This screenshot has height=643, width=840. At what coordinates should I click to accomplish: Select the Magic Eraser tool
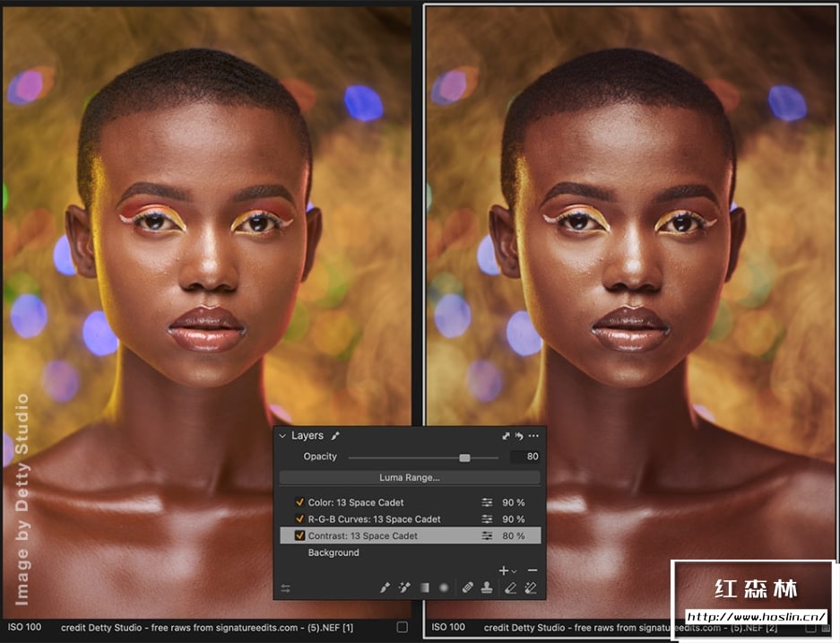coord(530,588)
